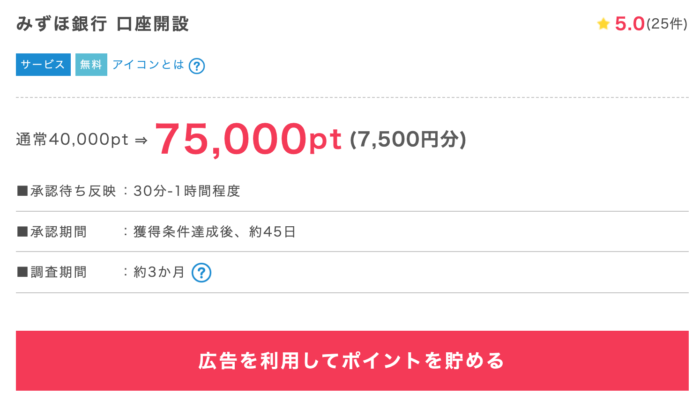Click the 30分-1時間程度 value
700x401 pixels.
[186, 191]
